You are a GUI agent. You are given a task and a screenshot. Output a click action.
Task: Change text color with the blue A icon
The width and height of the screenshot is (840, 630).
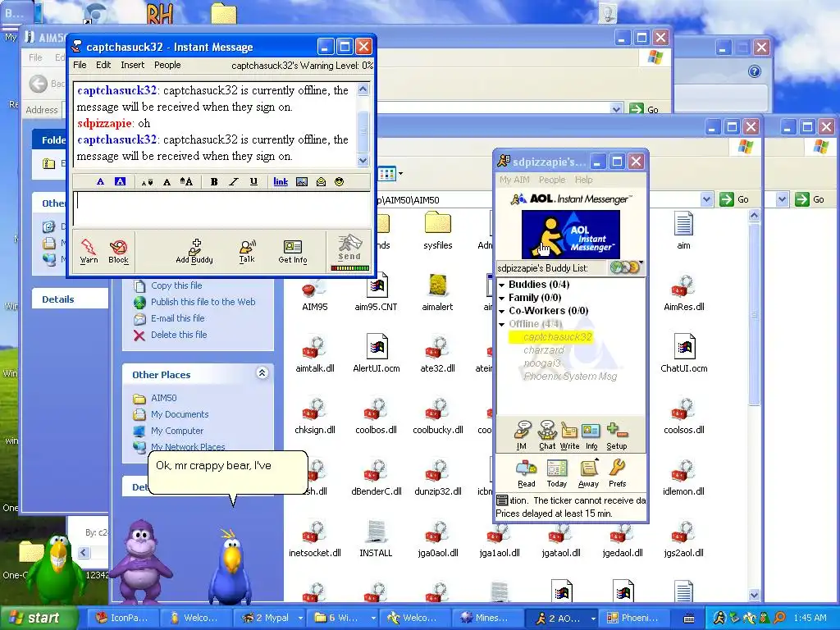coord(100,181)
